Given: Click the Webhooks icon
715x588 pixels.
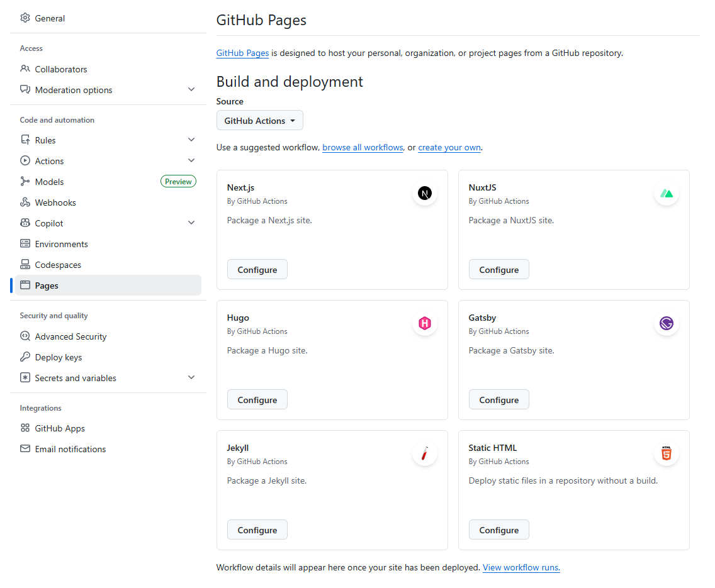Looking at the screenshot, I should [25, 202].
